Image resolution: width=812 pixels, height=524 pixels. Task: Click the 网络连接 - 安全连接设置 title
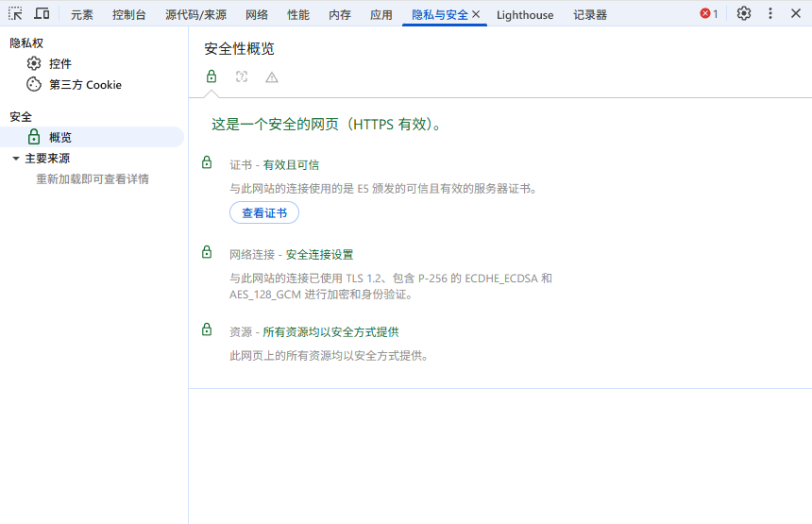pos(292,255)
